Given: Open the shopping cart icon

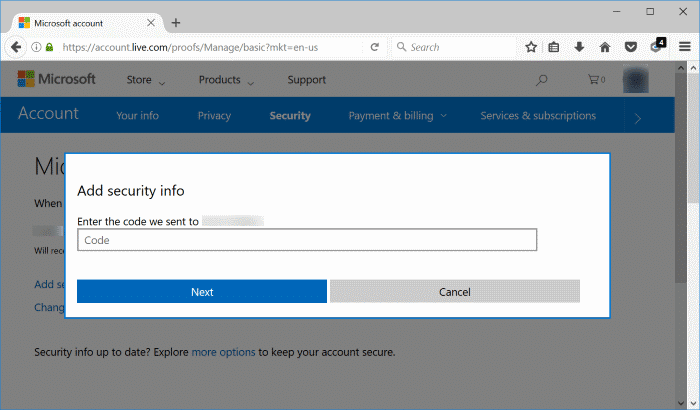Looking at the screenshot, I should (596, 79).
